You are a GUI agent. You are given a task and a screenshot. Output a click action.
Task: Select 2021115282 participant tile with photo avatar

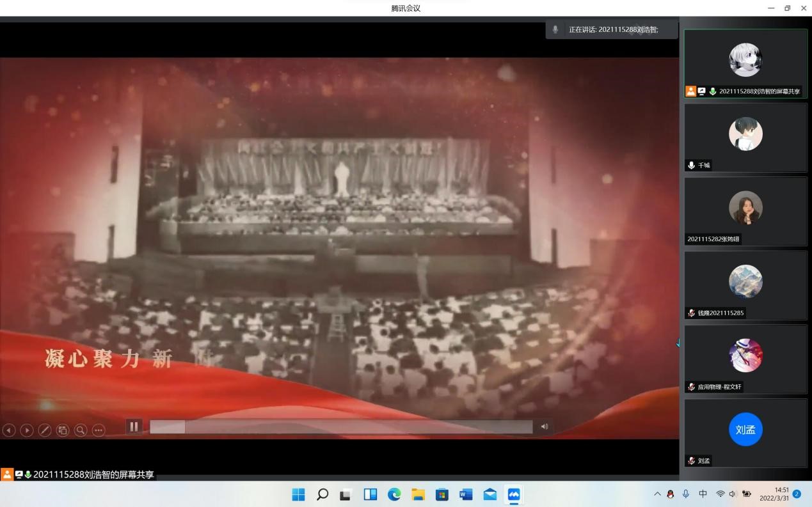745,212
